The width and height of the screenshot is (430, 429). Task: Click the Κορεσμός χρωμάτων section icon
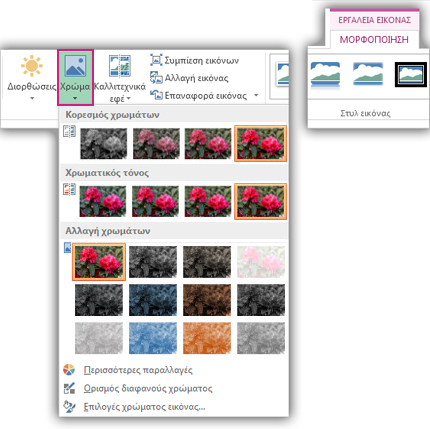[69, 131]
